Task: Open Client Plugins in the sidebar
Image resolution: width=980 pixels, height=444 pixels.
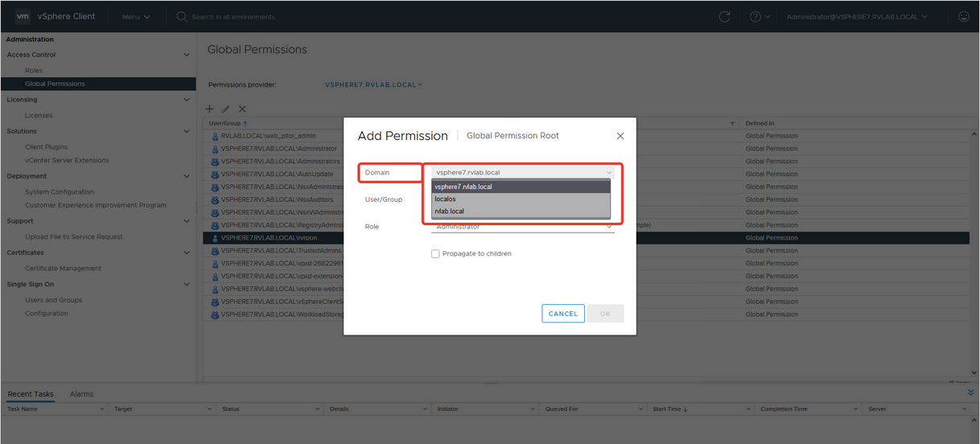Action: coord(47,147)
